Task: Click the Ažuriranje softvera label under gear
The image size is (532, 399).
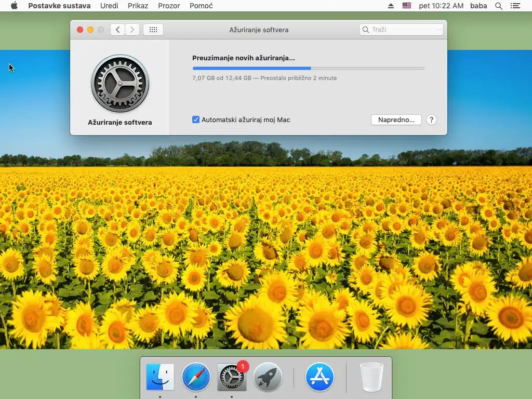Action: (x=120, y=123)
